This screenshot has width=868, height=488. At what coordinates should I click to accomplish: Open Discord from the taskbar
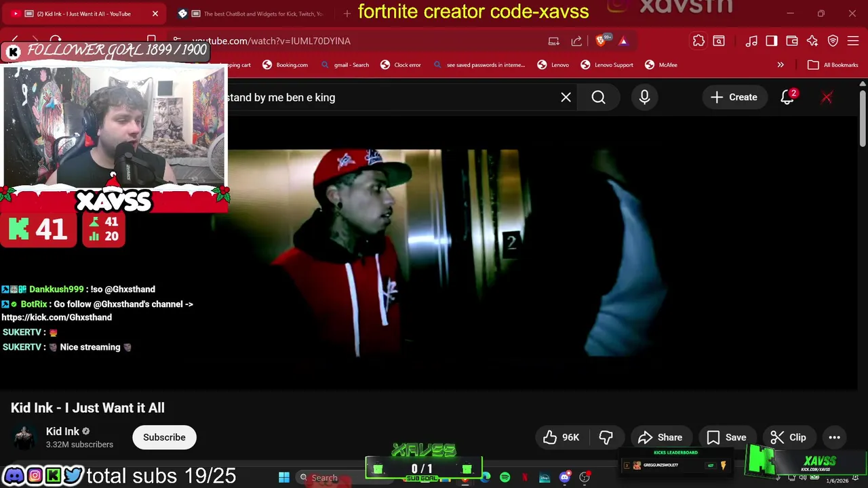[x=564, y=477]
